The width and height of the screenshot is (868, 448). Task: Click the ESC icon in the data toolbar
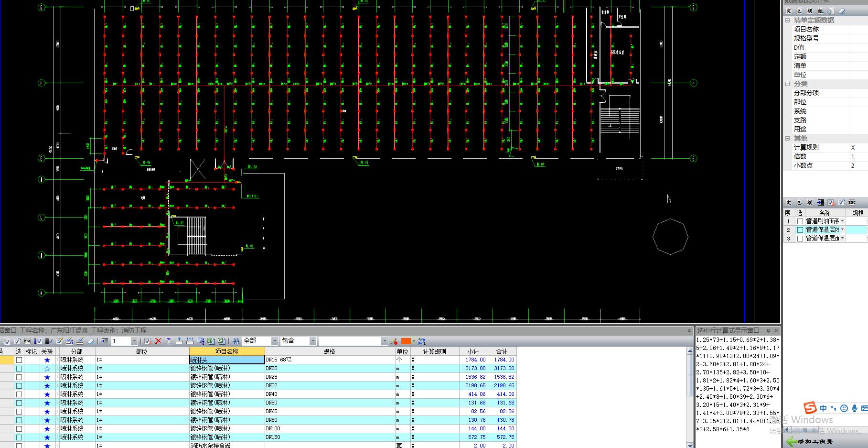tap(27, 341)
